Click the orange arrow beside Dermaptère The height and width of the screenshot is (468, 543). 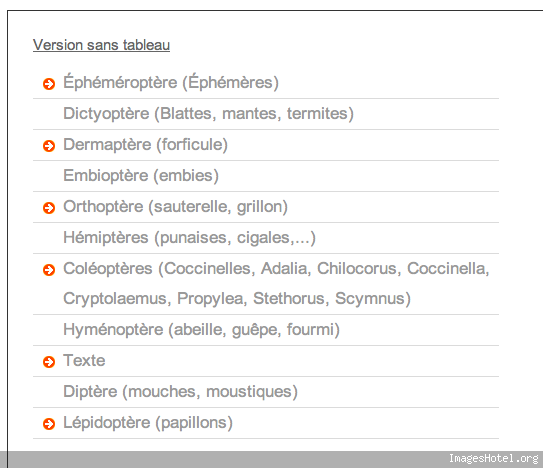click(x=49, y=146)
